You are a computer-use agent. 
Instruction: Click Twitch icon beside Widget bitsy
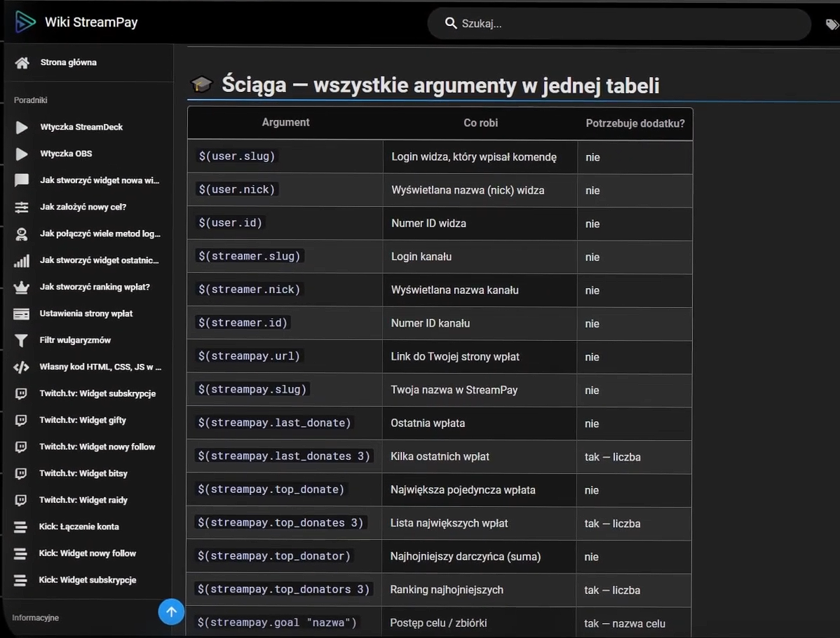tap(21, 473)
